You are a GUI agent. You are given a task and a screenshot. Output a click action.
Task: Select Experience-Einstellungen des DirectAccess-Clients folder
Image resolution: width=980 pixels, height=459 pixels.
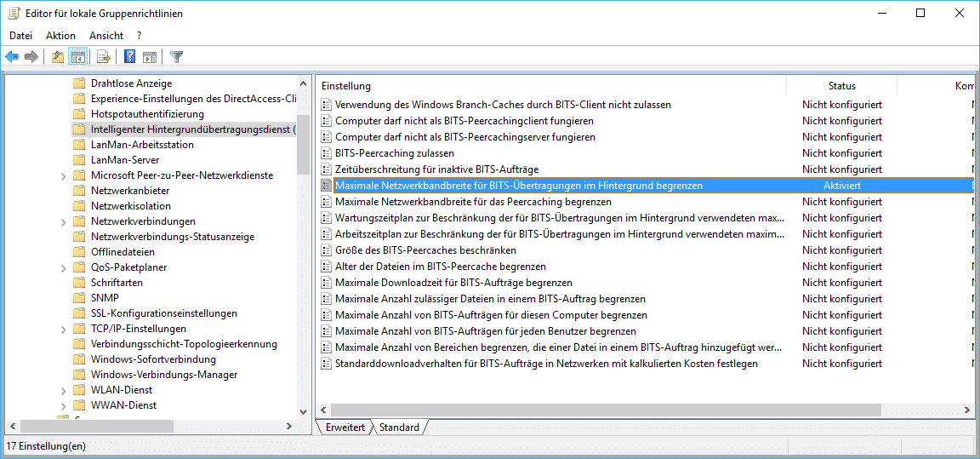(x=193, y=99)
